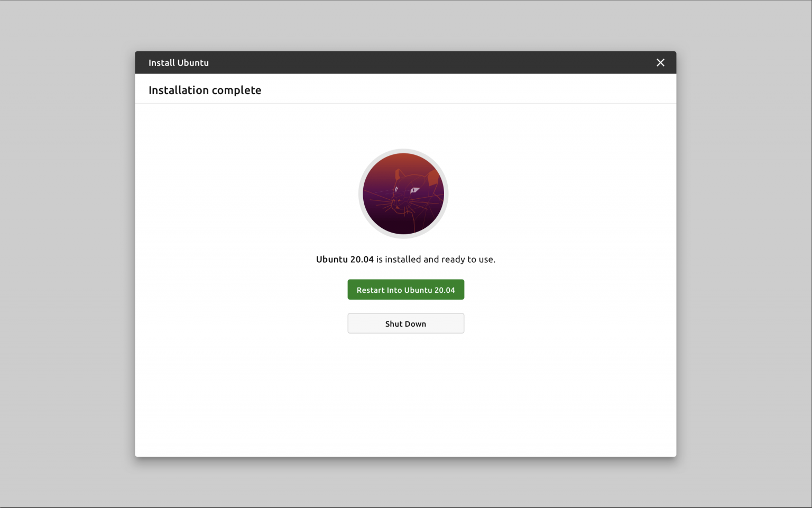Click Restart Into Ubuntu 20.04 button
This screenshot has height=508, width=812.
[x=405, y=290]
